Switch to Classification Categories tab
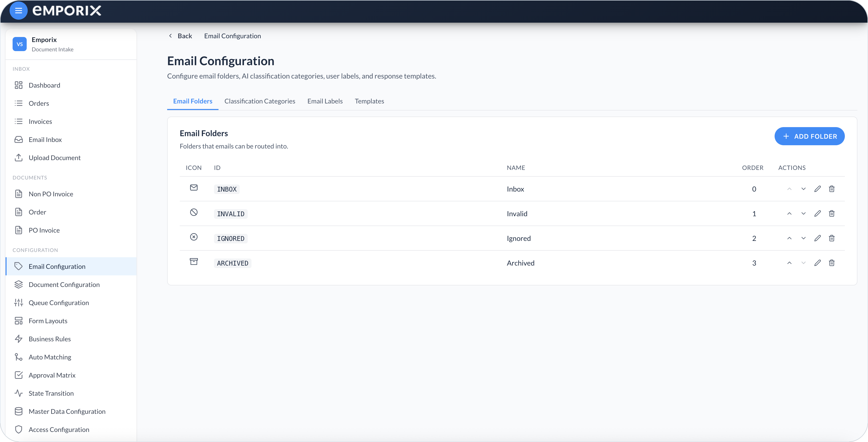The height and width of the screenshot is (442, 868). tap(260, 101)
